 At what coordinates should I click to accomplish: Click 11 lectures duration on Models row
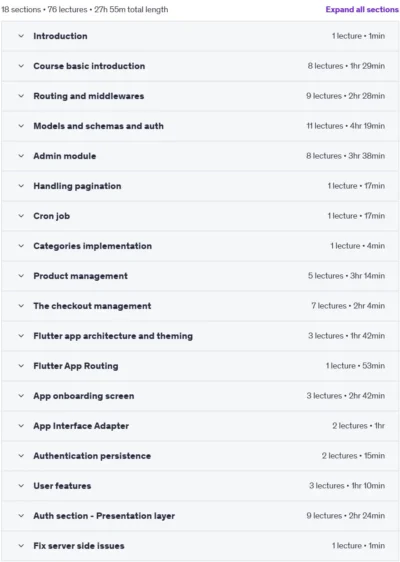[x=346, y=126]
